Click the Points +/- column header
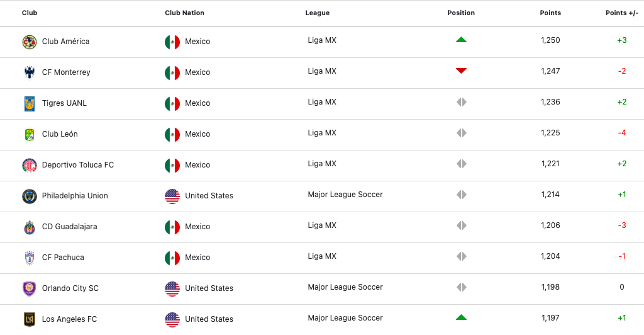Viewport: 644px width, 335px height. (621, 13)
